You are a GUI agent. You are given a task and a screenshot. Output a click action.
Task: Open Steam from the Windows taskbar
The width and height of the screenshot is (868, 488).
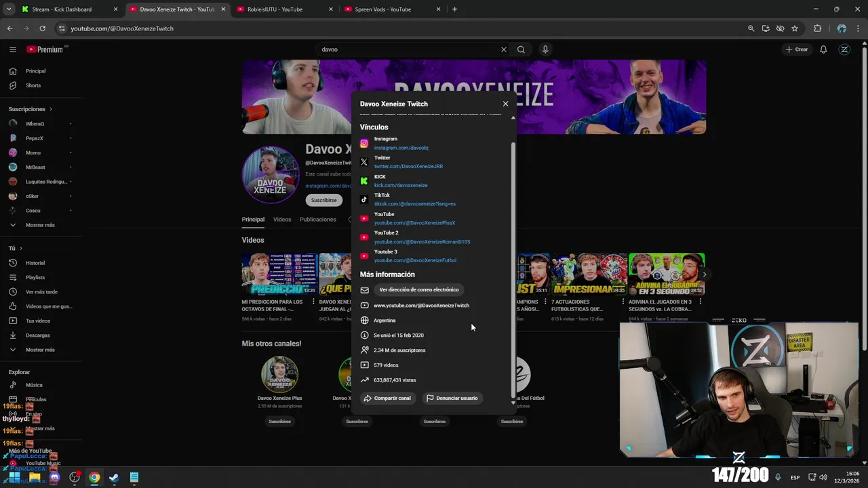tap(114, 477)
